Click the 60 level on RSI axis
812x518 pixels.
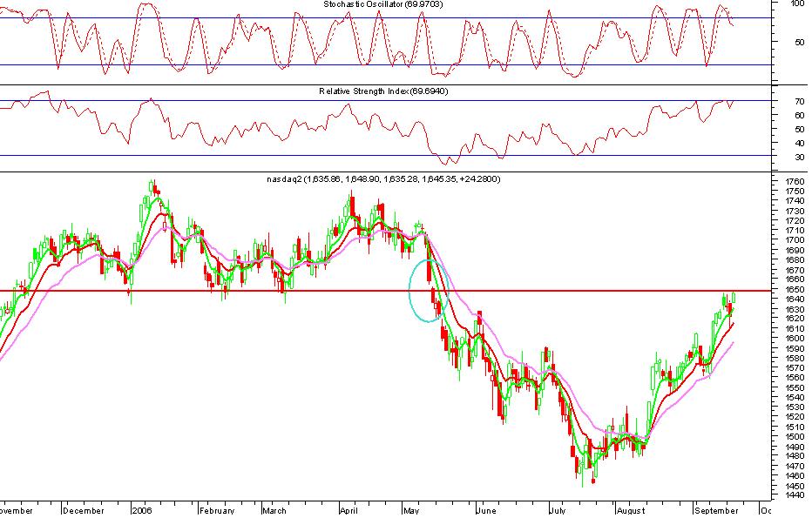800,116
